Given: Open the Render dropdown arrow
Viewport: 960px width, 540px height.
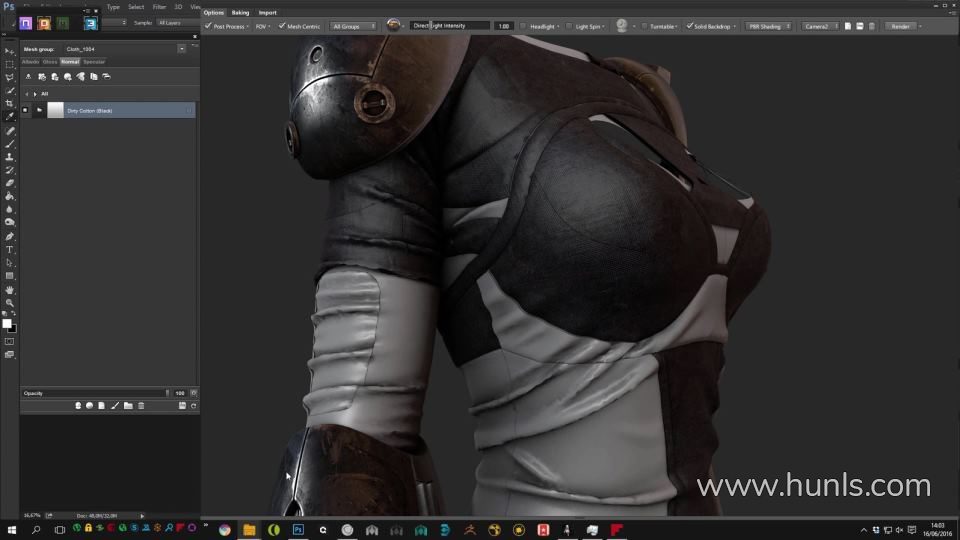Looking at the screenshot, I should pyautogui.click(x=920, y=26).
